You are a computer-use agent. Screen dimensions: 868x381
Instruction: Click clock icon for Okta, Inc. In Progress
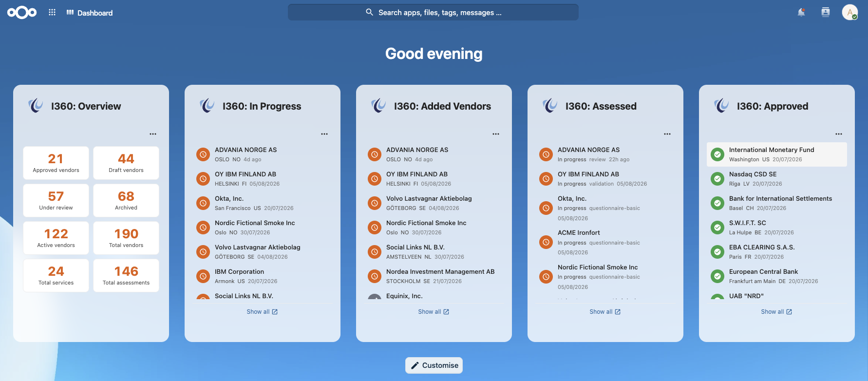[203, 203]
